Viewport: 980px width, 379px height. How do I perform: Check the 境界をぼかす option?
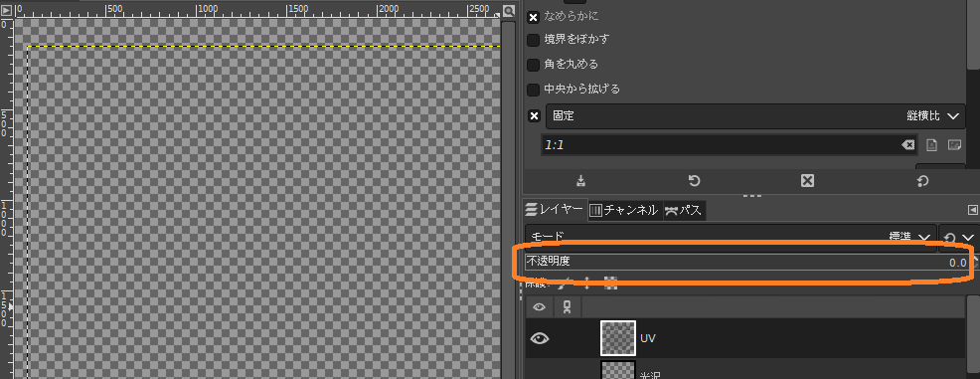coord(533,40)
